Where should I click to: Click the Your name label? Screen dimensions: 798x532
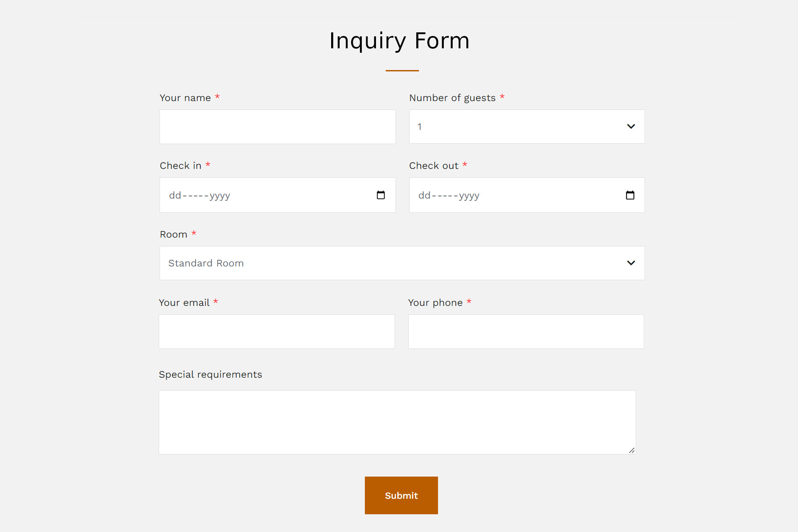pyautogui.click(x=185, y=98)
